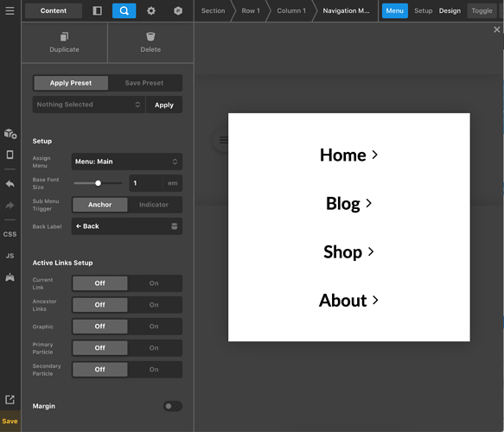Click the dynamic content icon in Back Label
This screenshot has width=504, height=432.
pyautogui.click(x=175, y=226)
